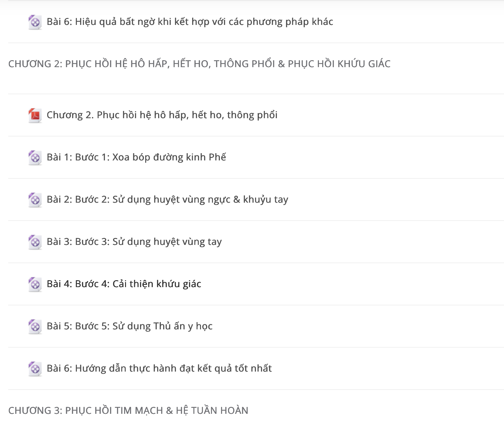Click the row of Bài 1 đường kinh Phế lesson
Viewport: 504px width, 428px height.
256,157
